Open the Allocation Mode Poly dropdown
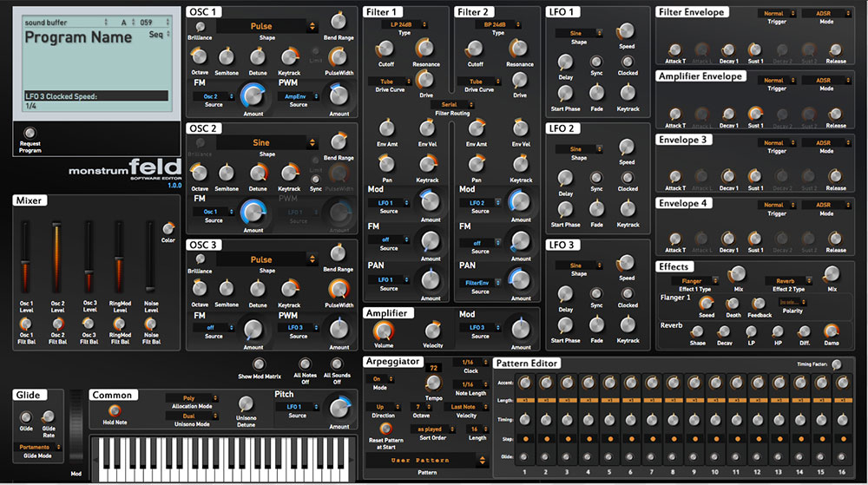868x485 pixels. (x=193, y=398)
